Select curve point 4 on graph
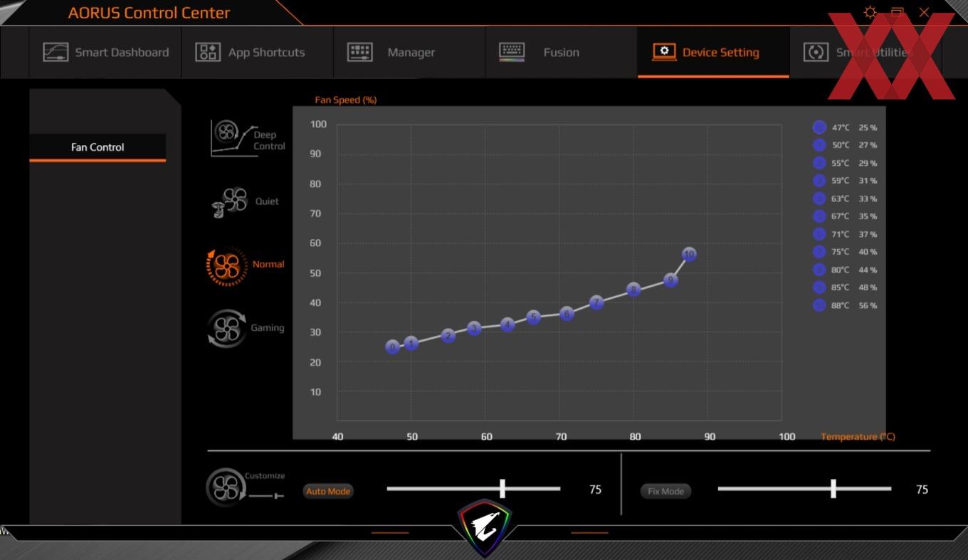The image size is (968, 560). click(507, 324)
